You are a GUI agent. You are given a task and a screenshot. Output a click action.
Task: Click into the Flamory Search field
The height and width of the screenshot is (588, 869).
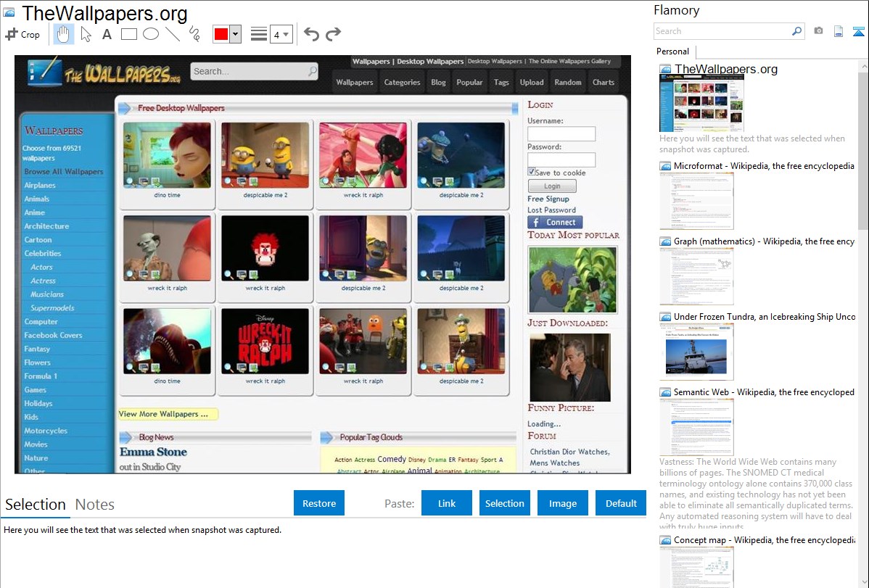[722, 31]
